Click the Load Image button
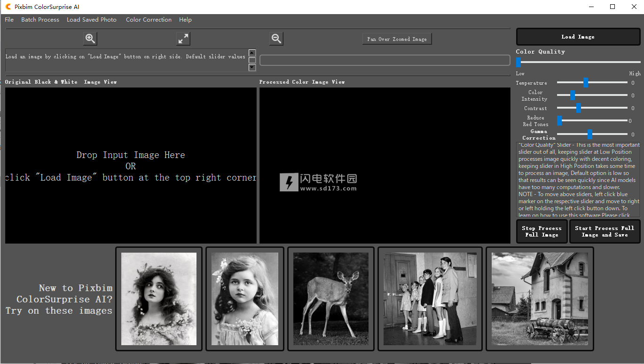This screenshot has height=364, width=644. click(x=578, y=37)
